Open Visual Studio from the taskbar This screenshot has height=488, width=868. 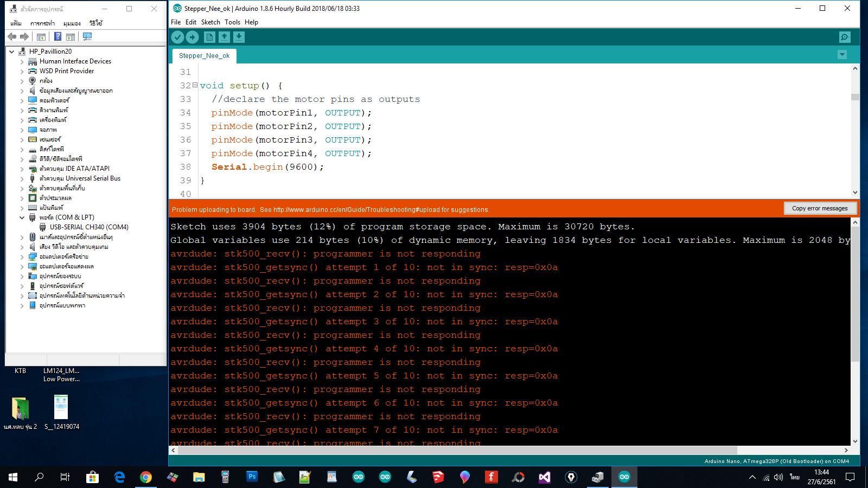545,477
